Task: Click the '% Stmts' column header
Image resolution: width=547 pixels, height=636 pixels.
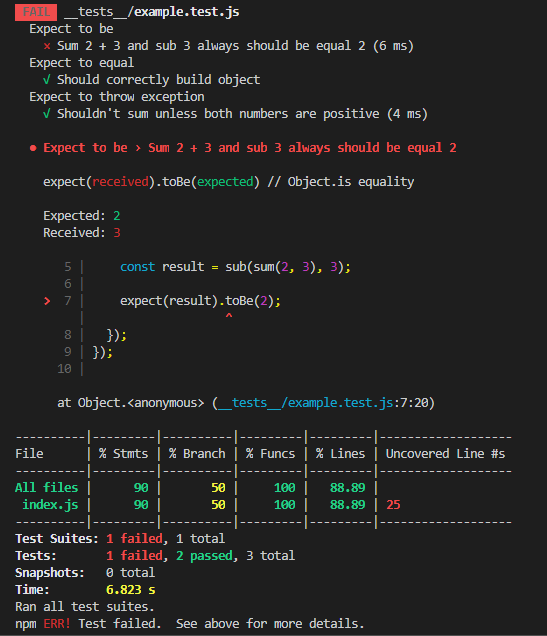Action: tap(124, 453)
